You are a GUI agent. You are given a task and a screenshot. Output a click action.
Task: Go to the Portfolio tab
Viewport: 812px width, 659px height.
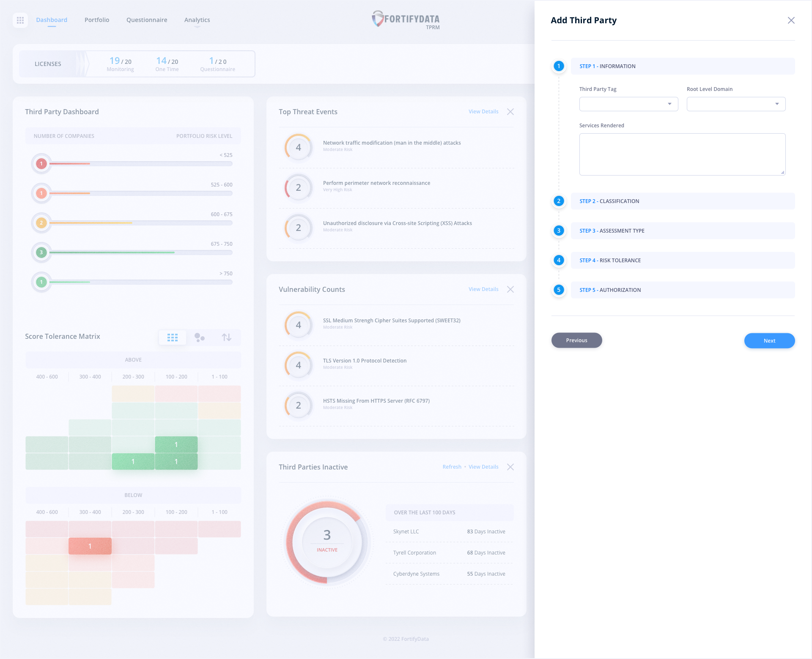click(97, 20)
